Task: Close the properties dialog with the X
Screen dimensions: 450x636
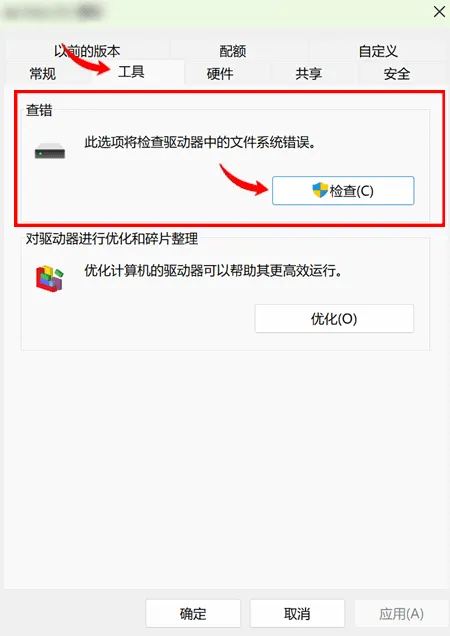Action: tap(439, 12)
